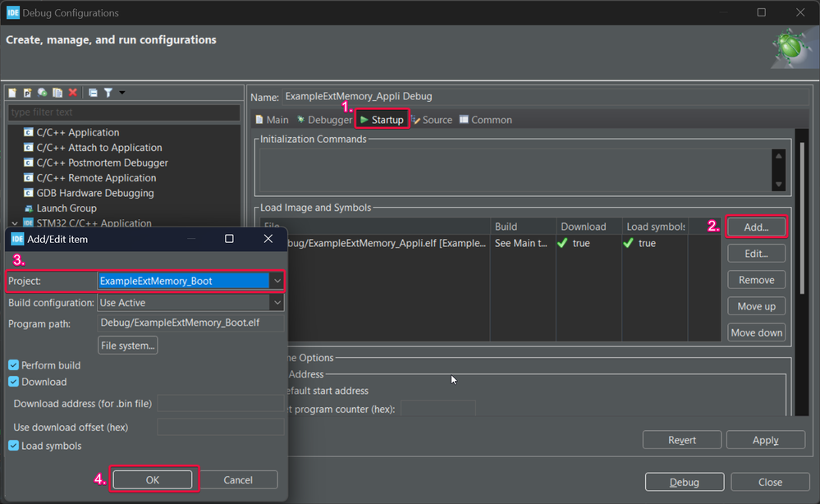Select GDB Hardware Debugging item
This screenshot has height=504, width=820.
[95, 193]
